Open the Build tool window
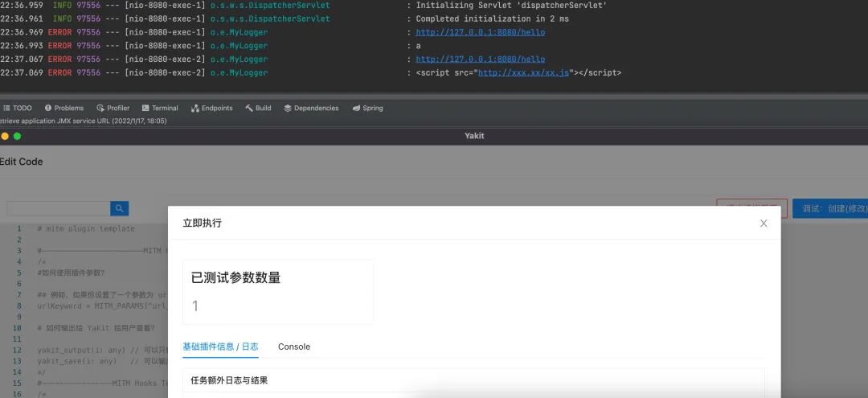 pos(258,108)
